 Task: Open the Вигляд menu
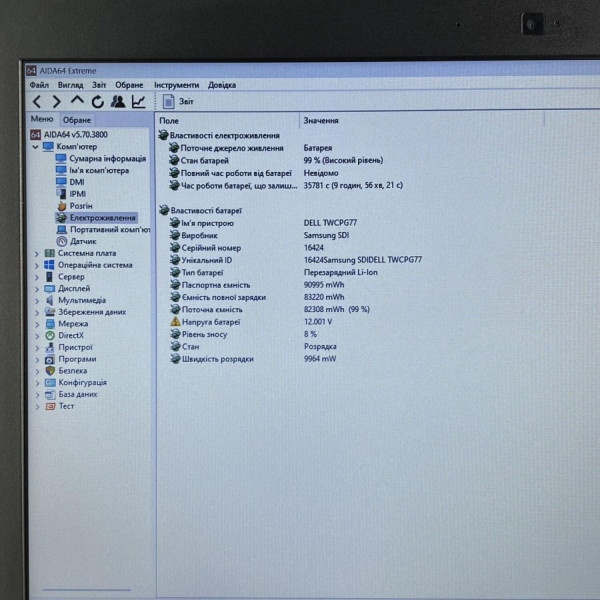point(70,85)
